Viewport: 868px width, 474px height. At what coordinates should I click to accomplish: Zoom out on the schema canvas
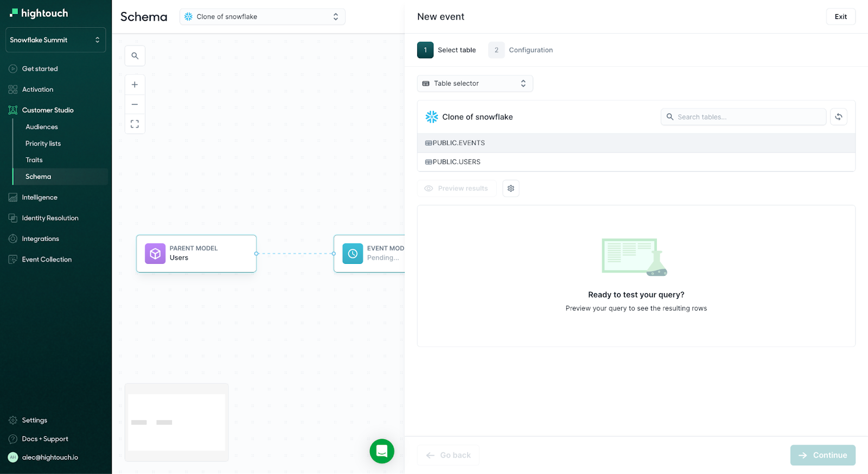click(x=135, y=104)
